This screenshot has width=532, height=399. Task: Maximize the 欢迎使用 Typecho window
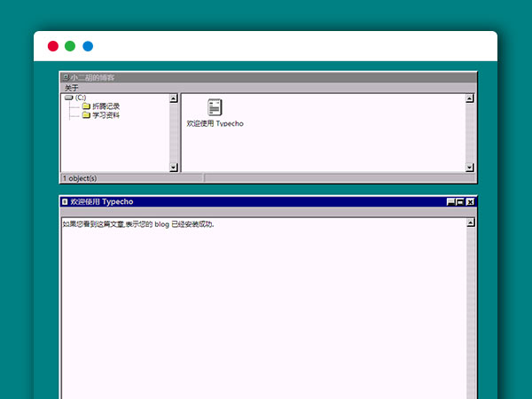click(x=460, y=201)
